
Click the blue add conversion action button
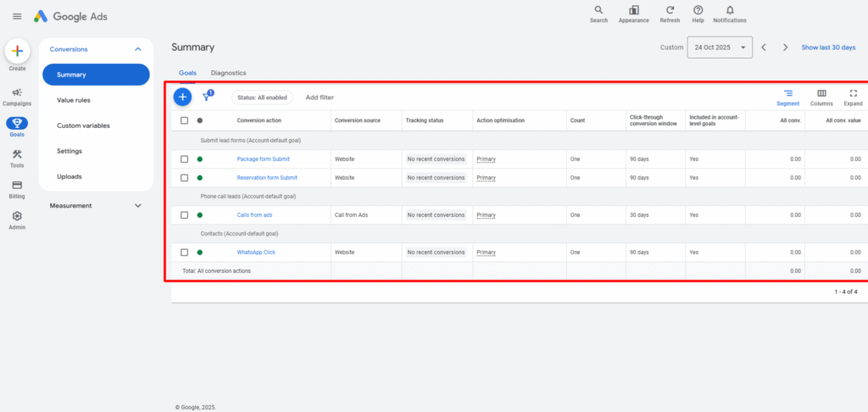[x=182, y=97]
